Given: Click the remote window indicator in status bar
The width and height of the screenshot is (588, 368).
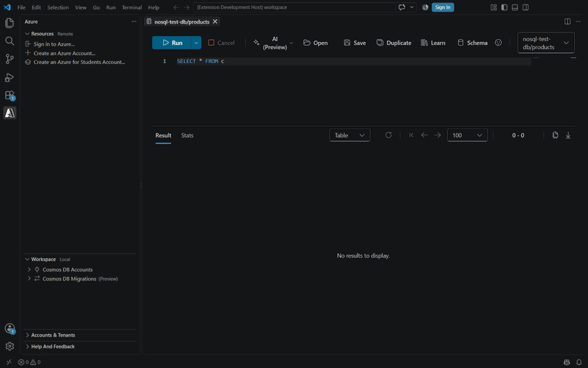Looking at the screenshot, I should click(x=9, y=362).
